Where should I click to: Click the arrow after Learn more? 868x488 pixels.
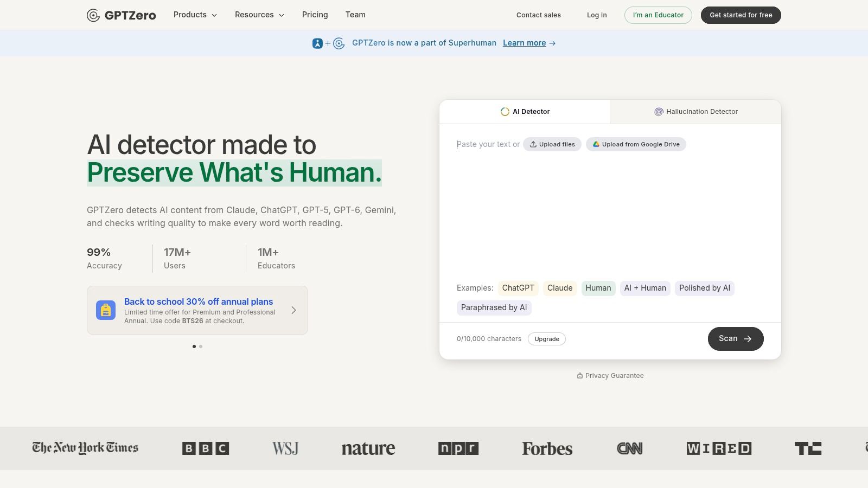pos(552,43)
